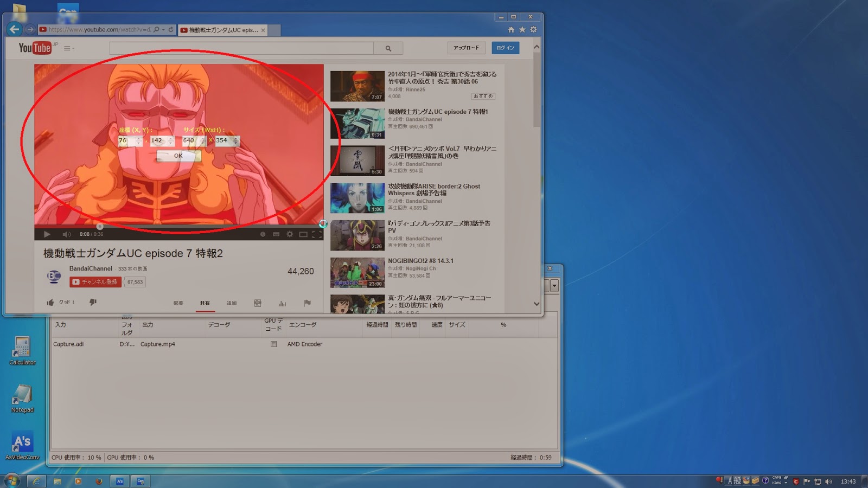Image resolution: width=868 pixels, height=488 pixels.
Task: Switch player to theater mode
Action: tap(303, 234)
